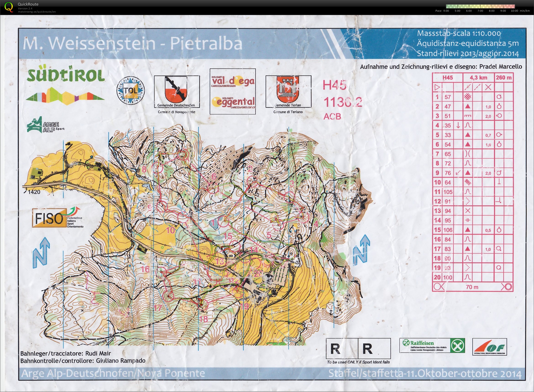Open the matstroeng.se/quickroute/en link

coord(37,12)
